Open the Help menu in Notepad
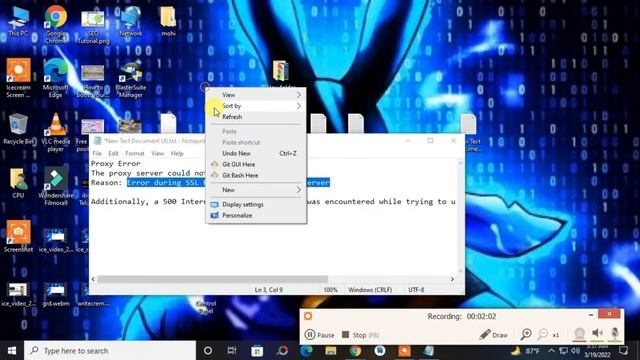This screenshot has width=640, height=360. point(177,153)
